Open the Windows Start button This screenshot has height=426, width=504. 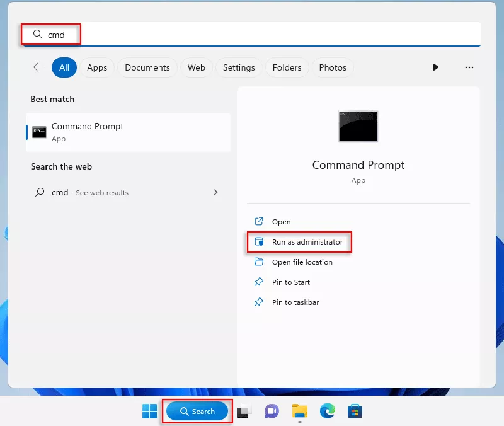point(150,412)
